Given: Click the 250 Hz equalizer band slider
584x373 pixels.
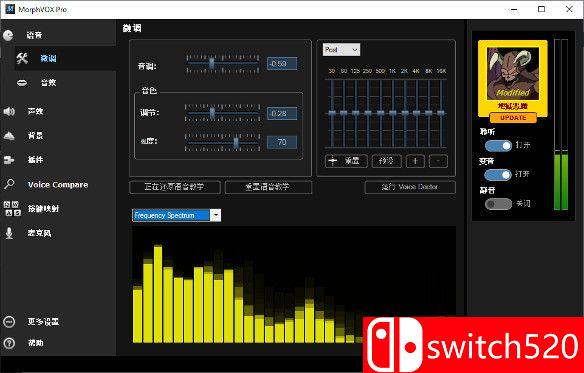Looking at the screenshot, I should pyautogui.click(x=368, y=113).
